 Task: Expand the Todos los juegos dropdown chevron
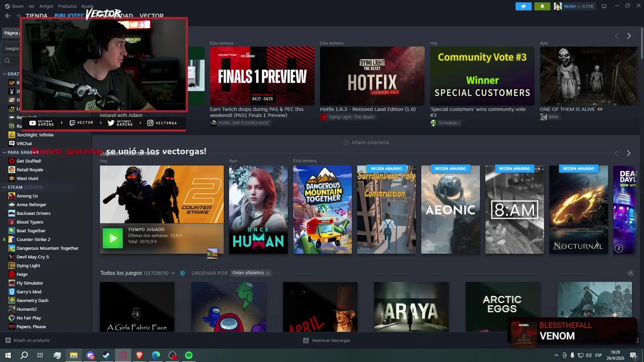pos(173,273)
